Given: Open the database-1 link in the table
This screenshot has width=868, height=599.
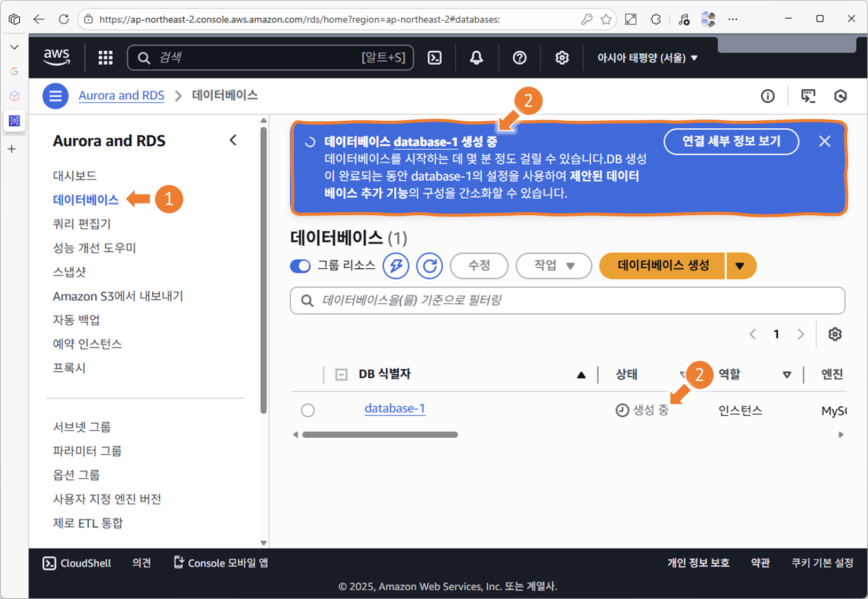Looking at the screenshot, I should 395,408.
